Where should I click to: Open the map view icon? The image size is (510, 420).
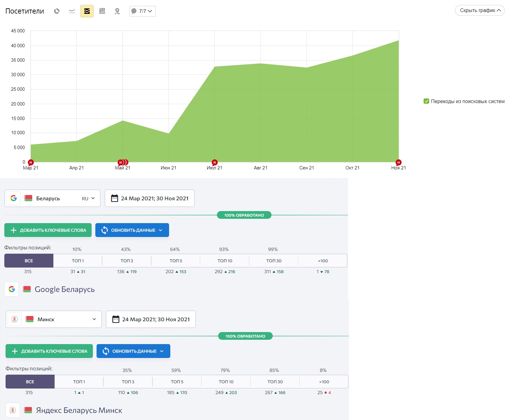click(117, 11)
